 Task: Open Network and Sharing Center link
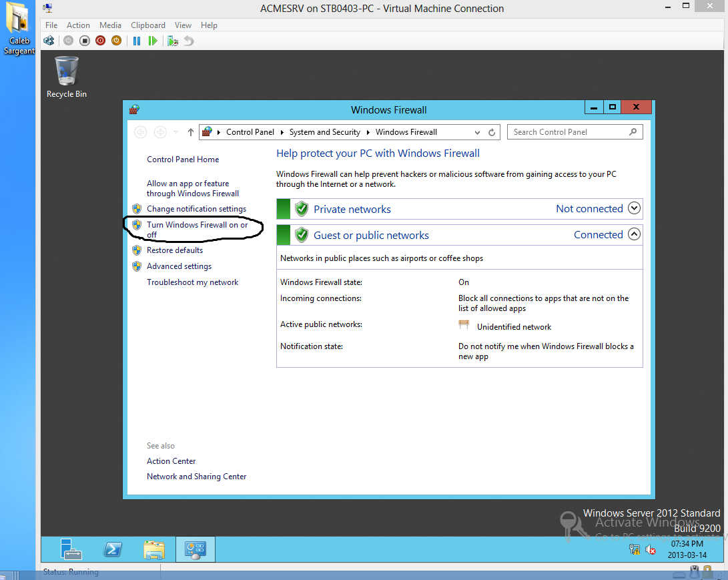coord(196,477)
